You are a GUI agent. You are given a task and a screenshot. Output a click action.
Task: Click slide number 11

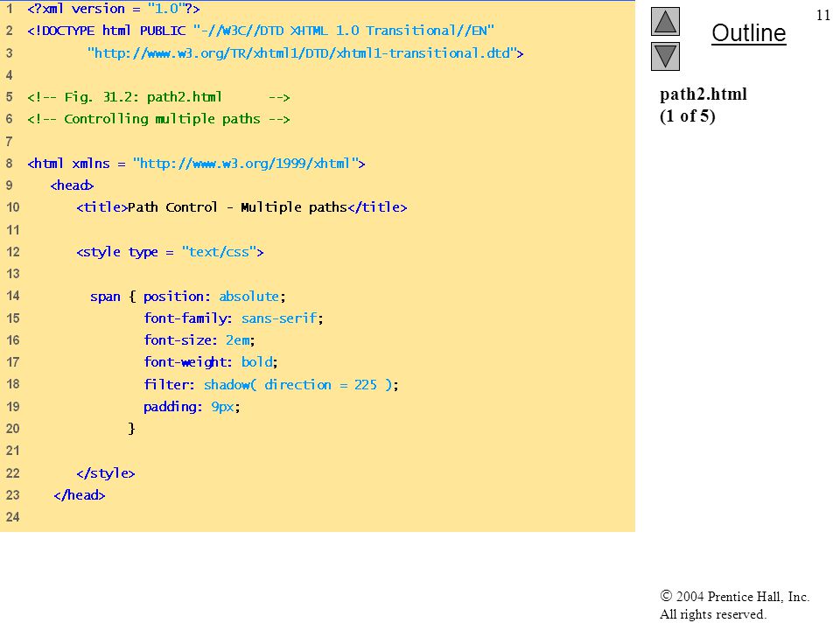pos(822,15)
